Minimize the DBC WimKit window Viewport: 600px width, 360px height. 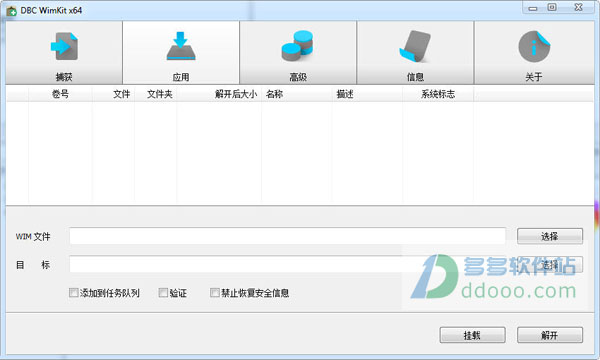[x=533, y=8]
